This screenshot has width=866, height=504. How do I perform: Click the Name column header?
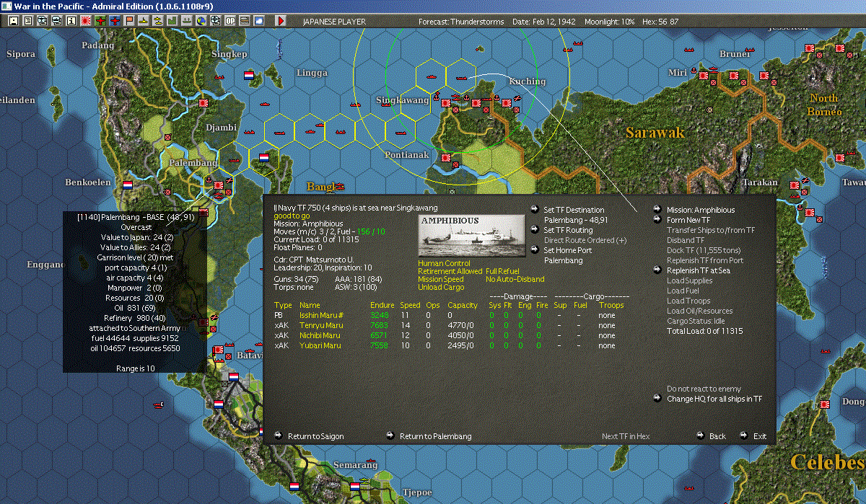[310, 305]
